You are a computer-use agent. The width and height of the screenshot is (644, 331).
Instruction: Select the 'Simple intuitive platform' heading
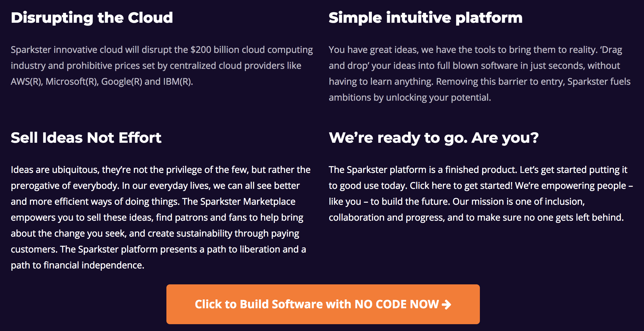pyautogui.click(x=426, y=18)
